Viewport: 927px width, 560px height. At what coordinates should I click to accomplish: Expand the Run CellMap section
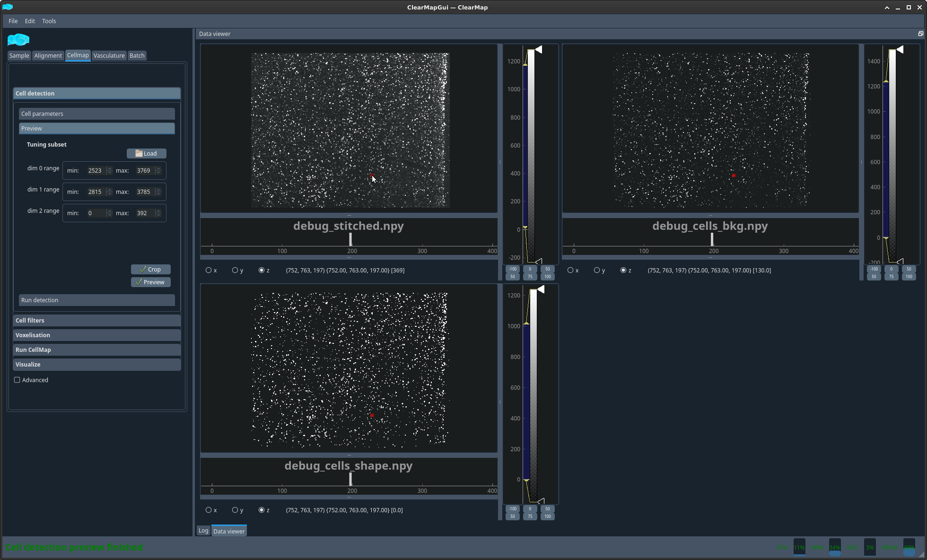pyautogui.click(x=97, y=350)
